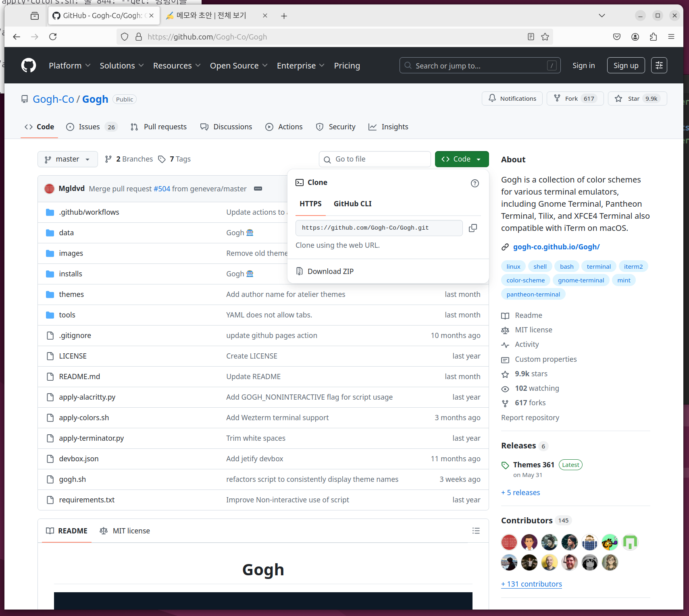Copy the clone URL to clipboard
The height and width of the screenshot is (616, 689).
[x=473, y=228]
